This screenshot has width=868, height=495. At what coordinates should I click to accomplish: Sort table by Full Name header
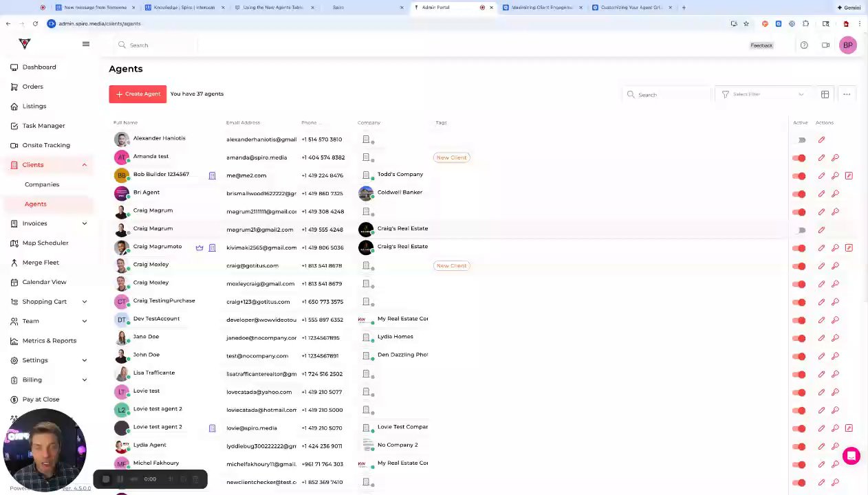[125, 122]
